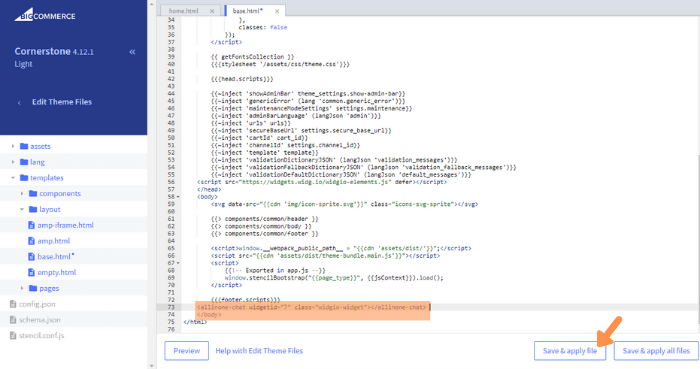Click empty.html file icon
Screen dimensions: 700x369
coord(31,272)
